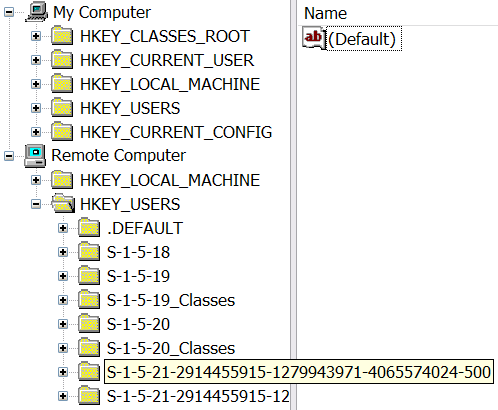Viewport: 498px width, 410px height.
Task: Click the .DEFAULT folder icon
Action: click(89, 228)
